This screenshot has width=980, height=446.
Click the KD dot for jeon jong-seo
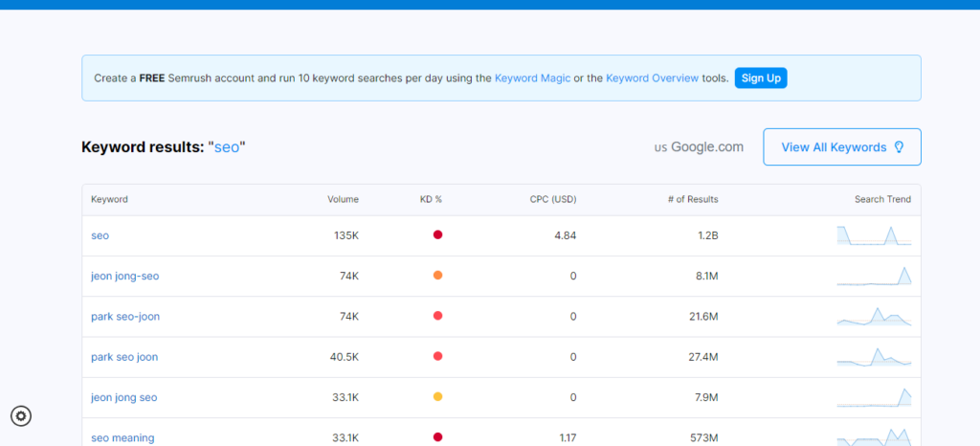tap(437, 275)
